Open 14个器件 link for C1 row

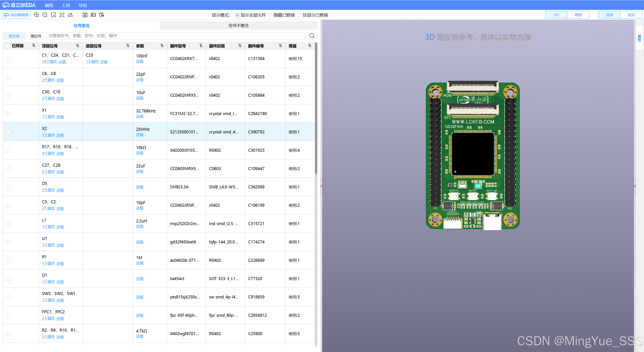pyautogui.click(x=50, y=62)
